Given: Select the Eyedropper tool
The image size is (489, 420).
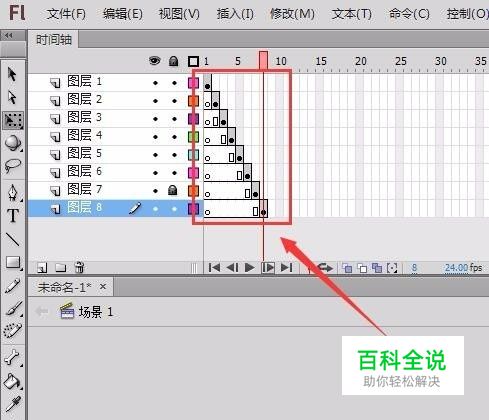Looking at the screenshot, I should click(x=13, y=404).
